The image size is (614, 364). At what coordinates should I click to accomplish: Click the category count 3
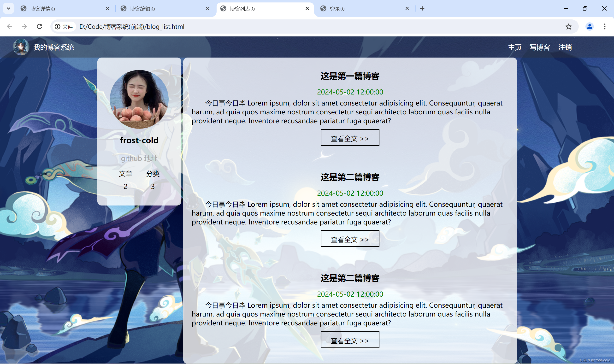(153, 186)
